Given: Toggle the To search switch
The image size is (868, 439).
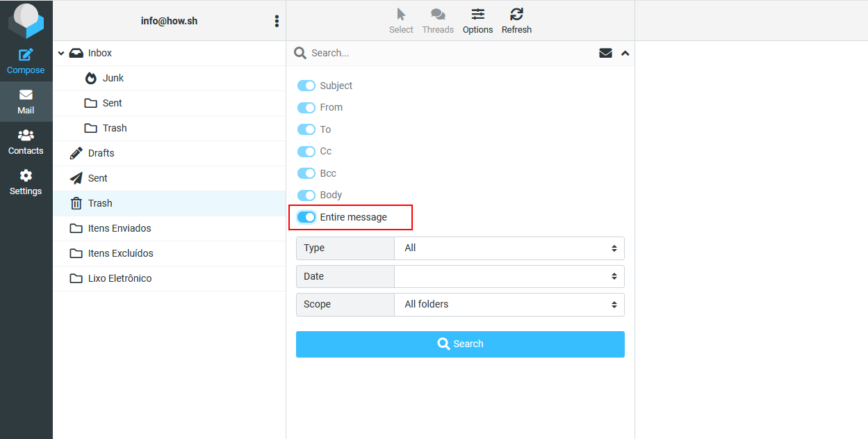Looking at the screenshot, I should pos(306,129).
